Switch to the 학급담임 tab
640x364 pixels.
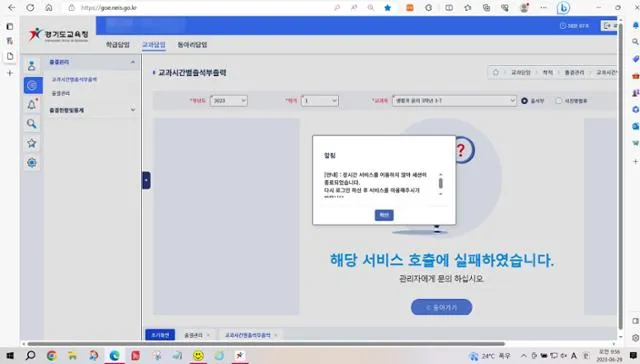click(x=118, y=45)
